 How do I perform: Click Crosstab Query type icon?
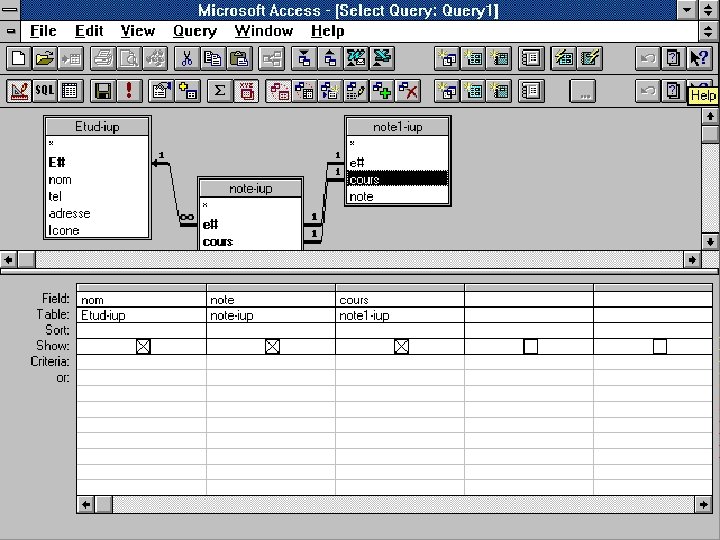tap(304, 90)
